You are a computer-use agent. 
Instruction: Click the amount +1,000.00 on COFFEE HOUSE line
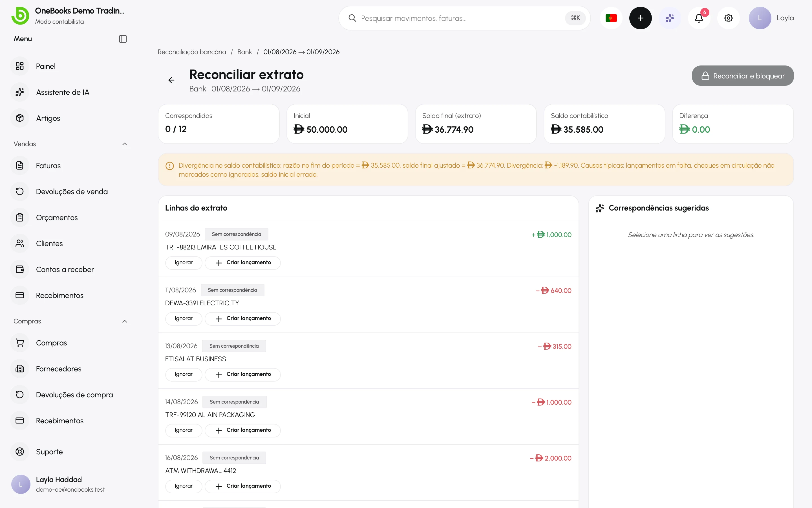point(551,235)
